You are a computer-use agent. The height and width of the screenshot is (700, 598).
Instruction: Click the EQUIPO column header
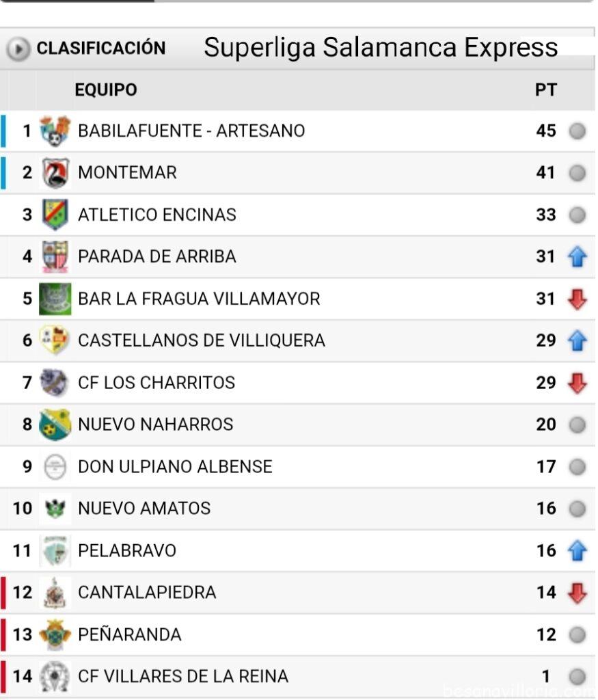[106, 90]
